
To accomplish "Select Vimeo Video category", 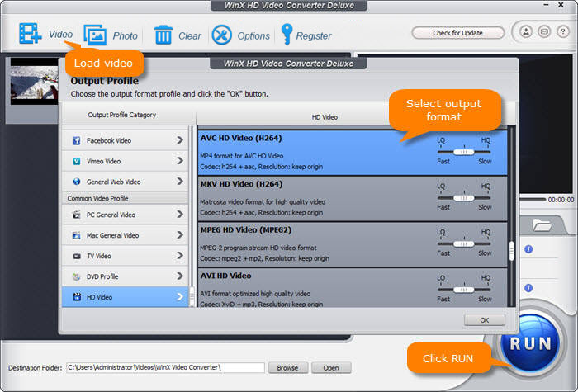I will [125, 161].
